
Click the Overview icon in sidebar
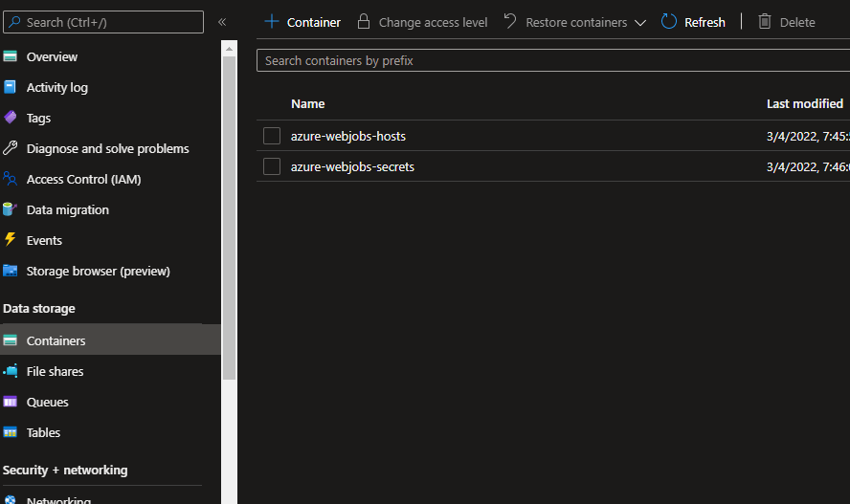click(10, 56)
